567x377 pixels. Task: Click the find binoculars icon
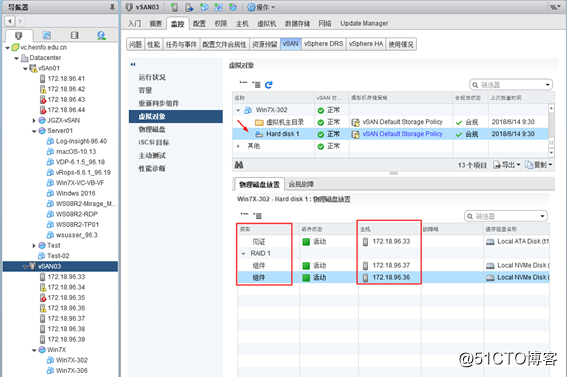coord(239,165)
